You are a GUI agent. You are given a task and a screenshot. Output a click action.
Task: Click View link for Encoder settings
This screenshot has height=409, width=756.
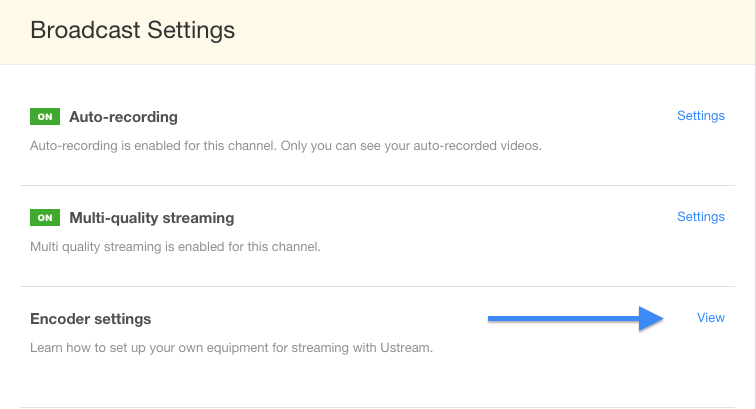pos(711,317)
